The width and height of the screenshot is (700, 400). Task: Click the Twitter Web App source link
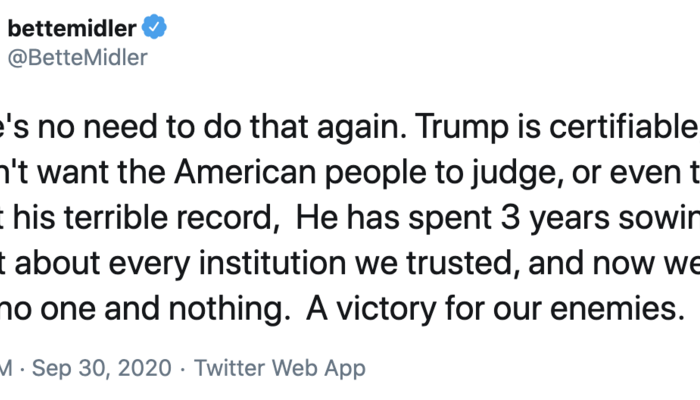[x=280, y=368]
